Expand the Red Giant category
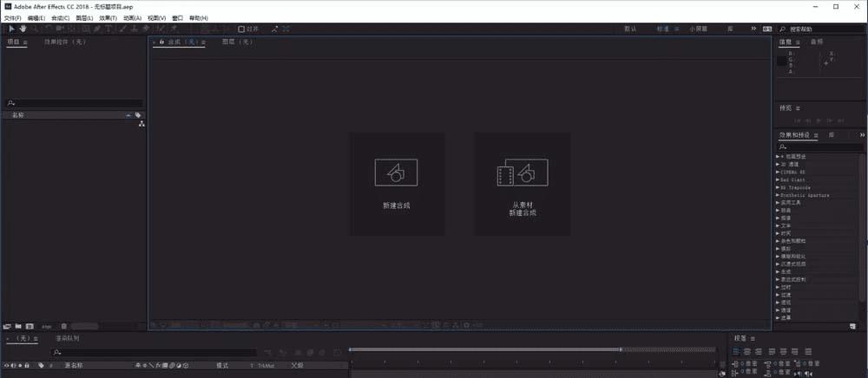Viewport: 868px width, 378px height. (778, 179)
